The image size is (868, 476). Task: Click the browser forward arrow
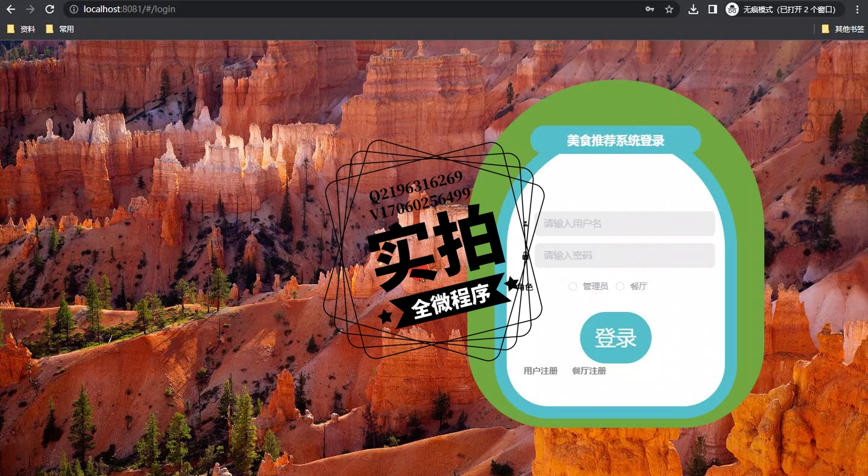[30, 10]
